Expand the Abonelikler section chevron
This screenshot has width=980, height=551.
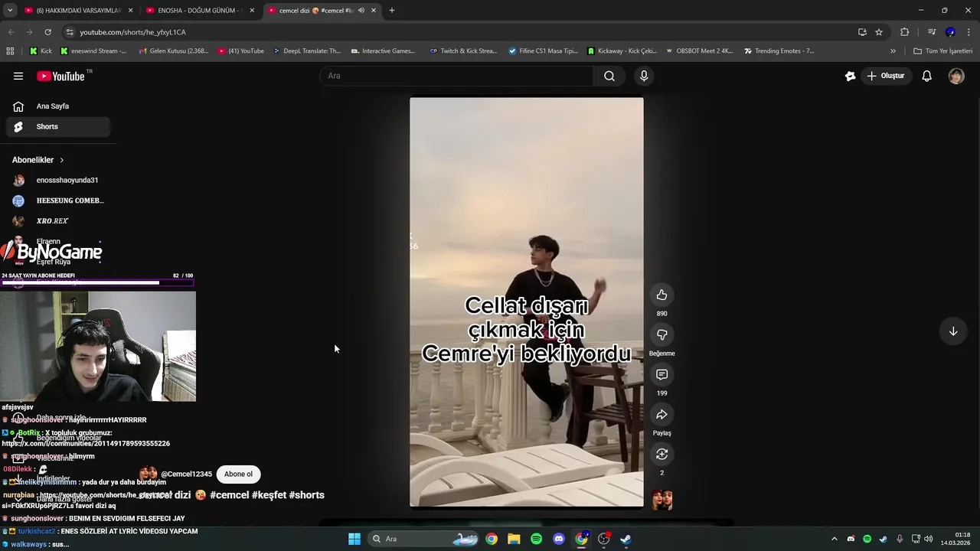[x=61, y=160]
